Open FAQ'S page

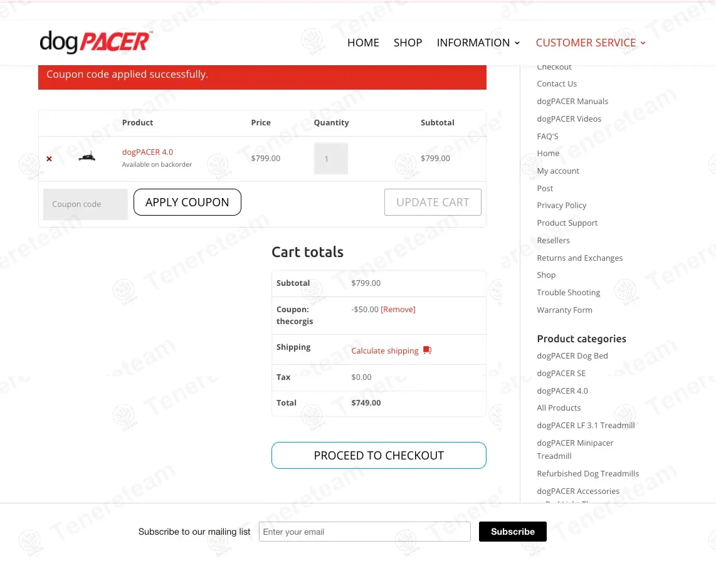click(547, 136)
